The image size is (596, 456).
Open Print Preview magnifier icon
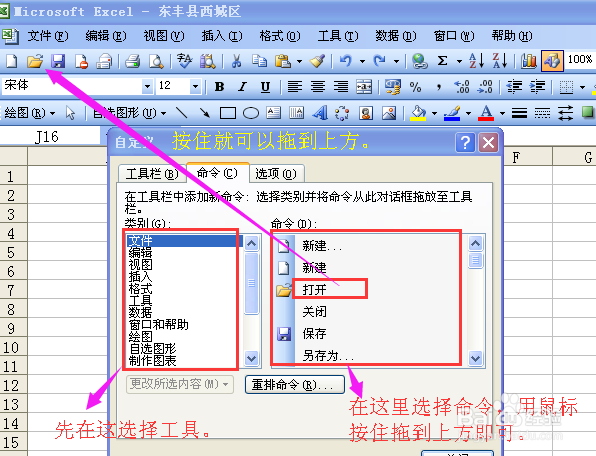coord(156,61)
